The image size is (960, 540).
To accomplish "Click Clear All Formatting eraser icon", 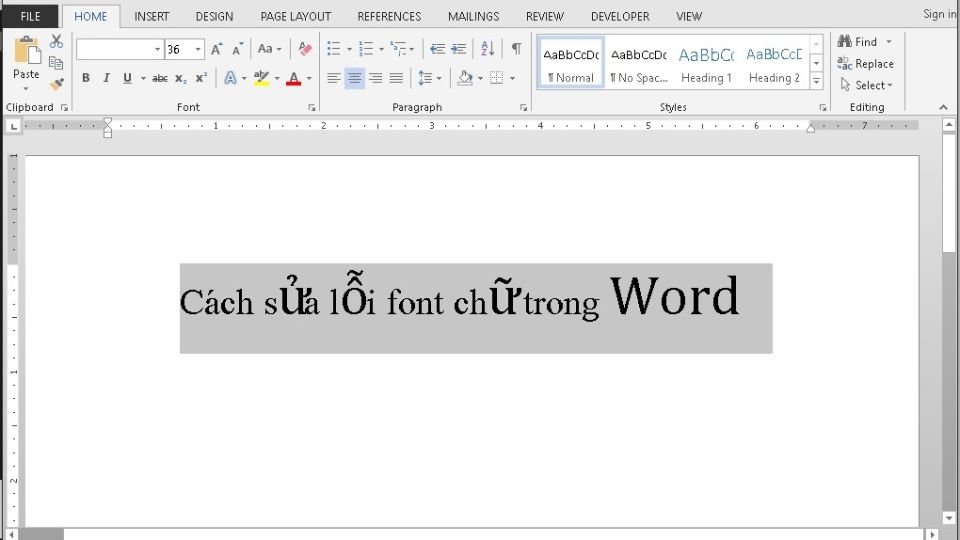I will pyautogui.click(x=304, y=49).
